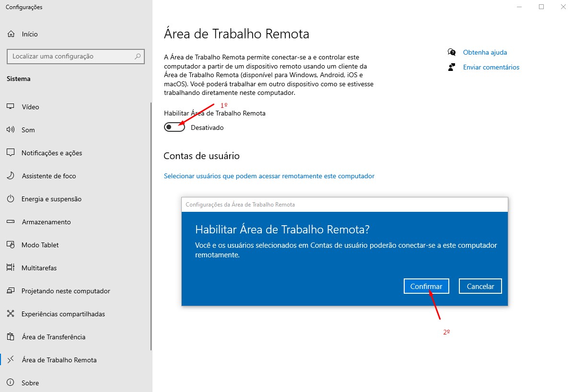The width and height of the screenshot is (573, 392).
Task: Click the Contas de usuário heading
Action: coord(201,156)
